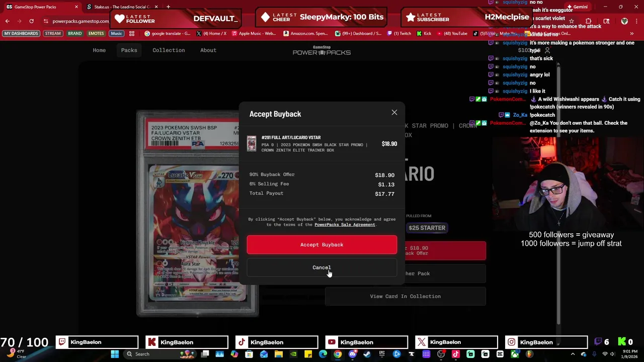Open Google Chrome from the taskbar
Screen dimensions: 644x362
click(338, 354)
